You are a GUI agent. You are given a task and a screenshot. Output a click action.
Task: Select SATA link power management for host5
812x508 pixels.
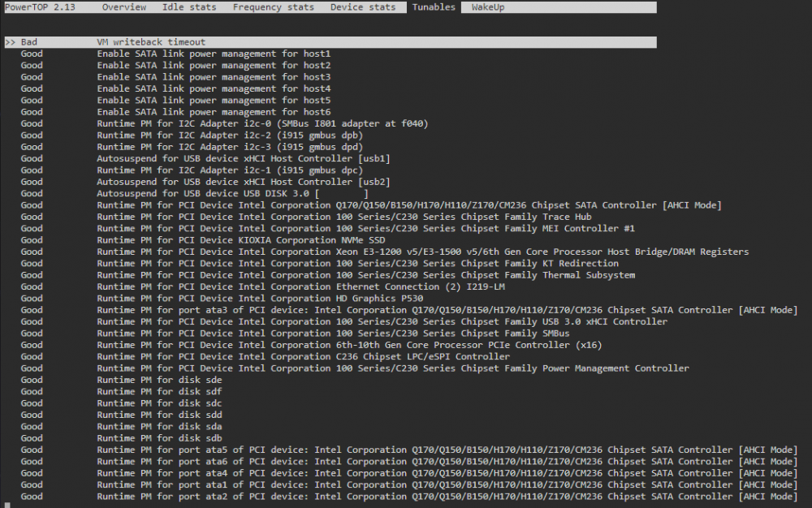point(214,101)
